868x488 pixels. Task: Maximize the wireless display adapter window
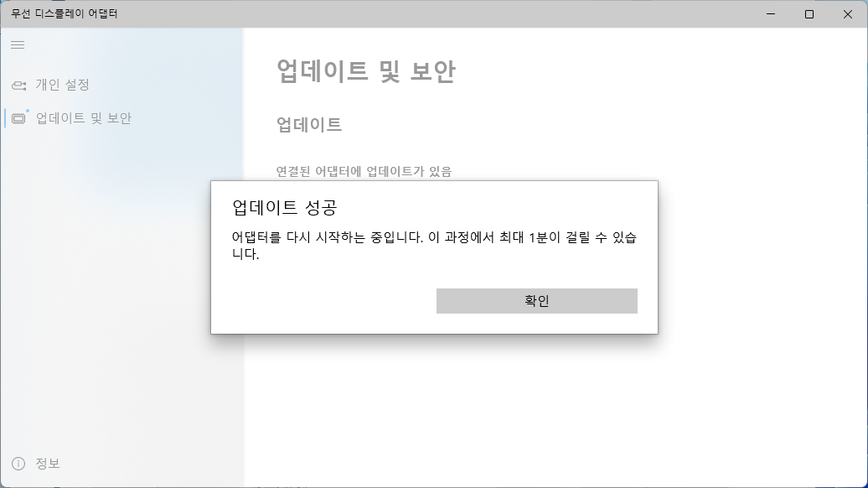point(809,14)
